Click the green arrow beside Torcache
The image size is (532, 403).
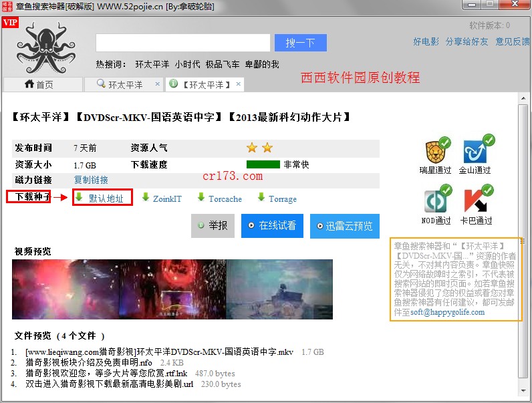[201, 197]
